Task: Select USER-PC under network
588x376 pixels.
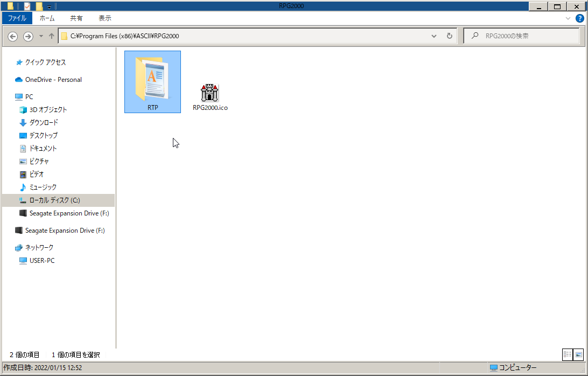Action: point(42,260)
